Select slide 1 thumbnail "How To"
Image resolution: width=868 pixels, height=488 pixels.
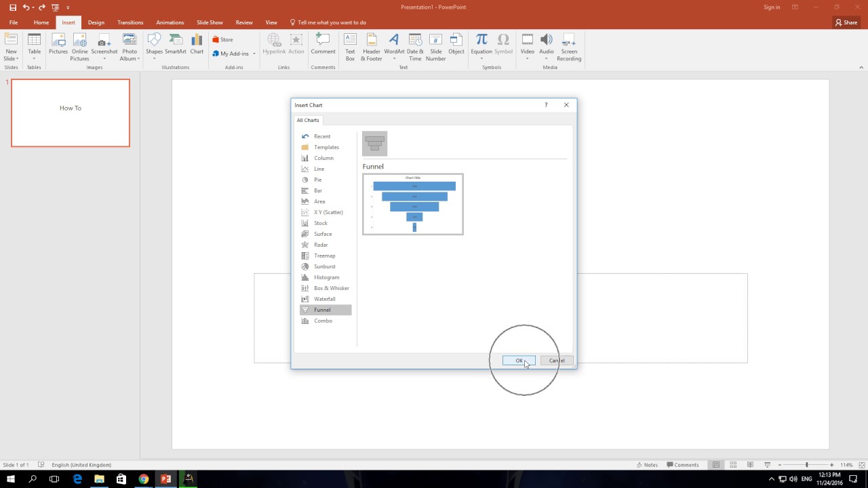tap(71, 113)
